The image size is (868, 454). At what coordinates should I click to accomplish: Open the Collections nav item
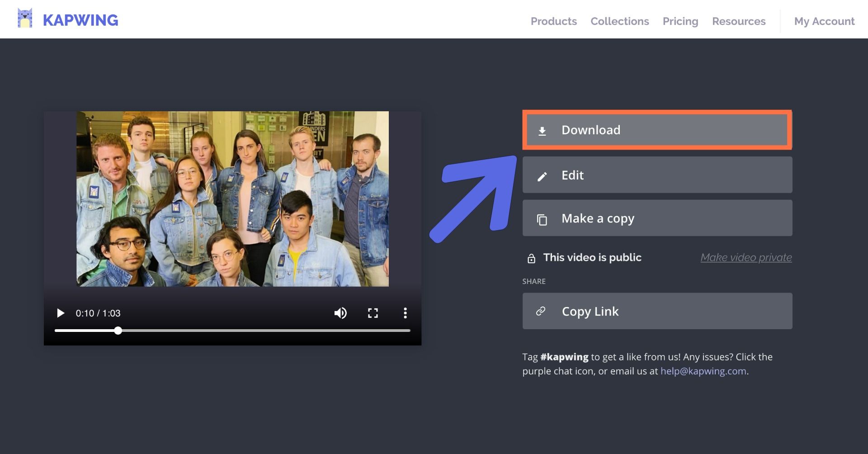[619, 21]
